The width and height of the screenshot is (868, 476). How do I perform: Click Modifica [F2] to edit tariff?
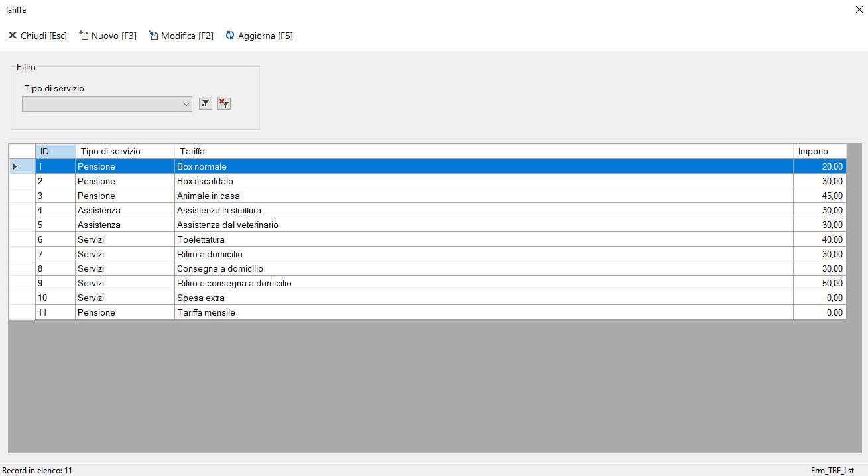pyautogui.click(x=181, y=36)
